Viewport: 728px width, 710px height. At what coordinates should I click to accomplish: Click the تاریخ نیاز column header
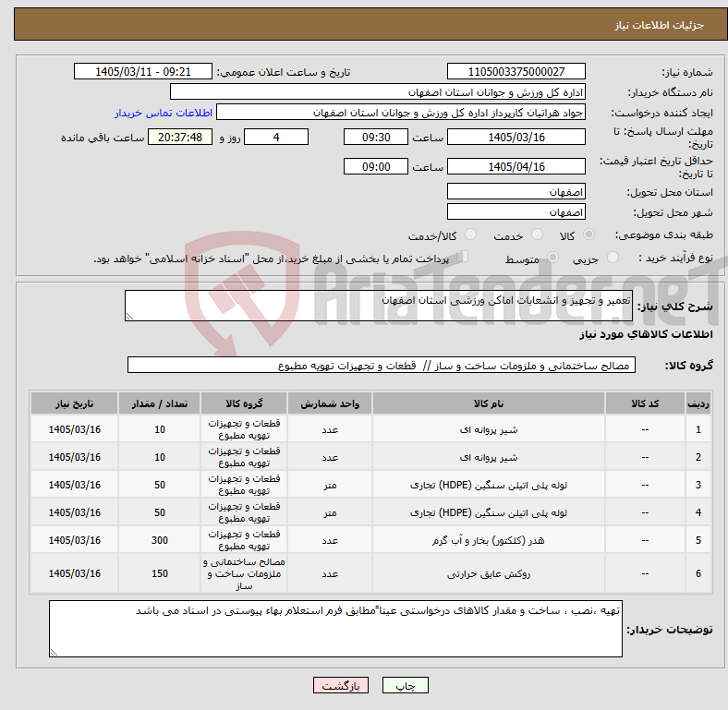coord(74,403)
